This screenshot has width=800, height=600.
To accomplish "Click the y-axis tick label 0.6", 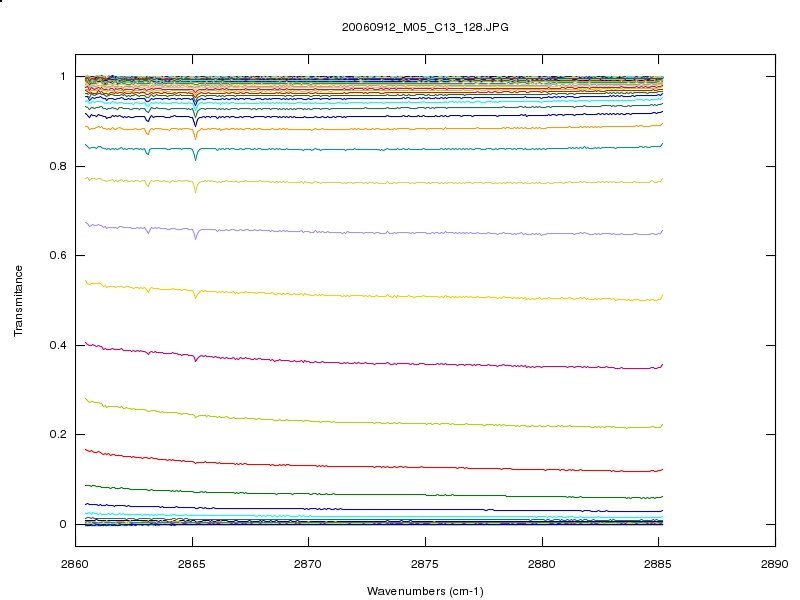I will pyautogui.click(x=58, y=255).
